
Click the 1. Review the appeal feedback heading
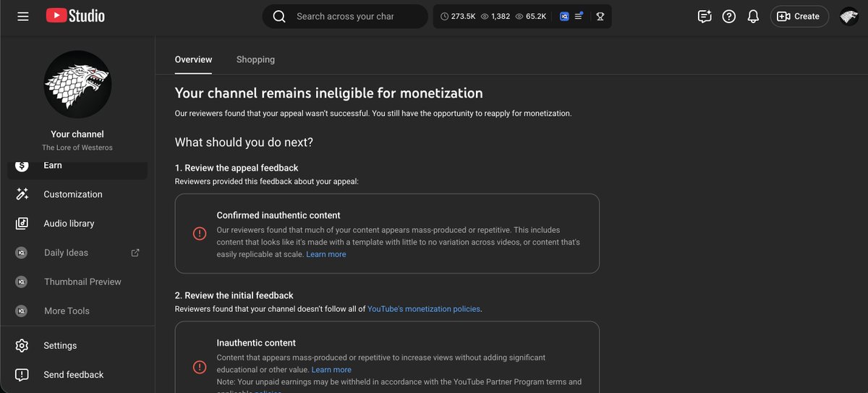coord(237,168)
